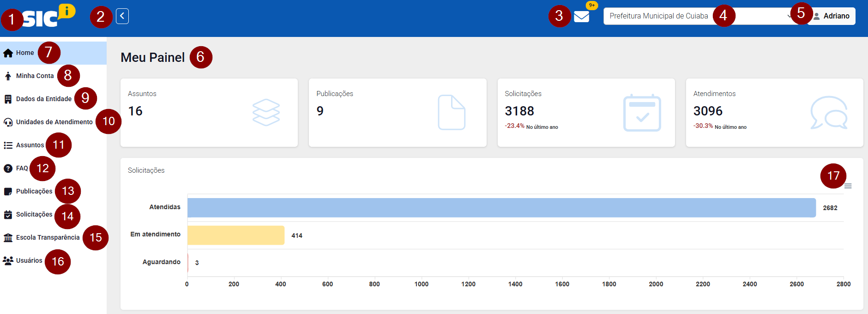Open the chart hamburger menu
Viewport: 868px width, 314px height.
click(848, 186)
